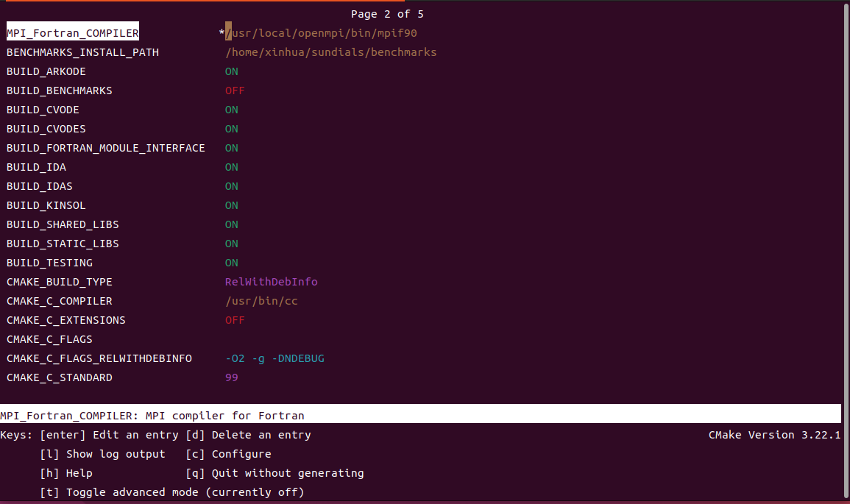Toggle BUILD_IDA ON value
Screen dimensions: 850x504
[x=232, y=168]
